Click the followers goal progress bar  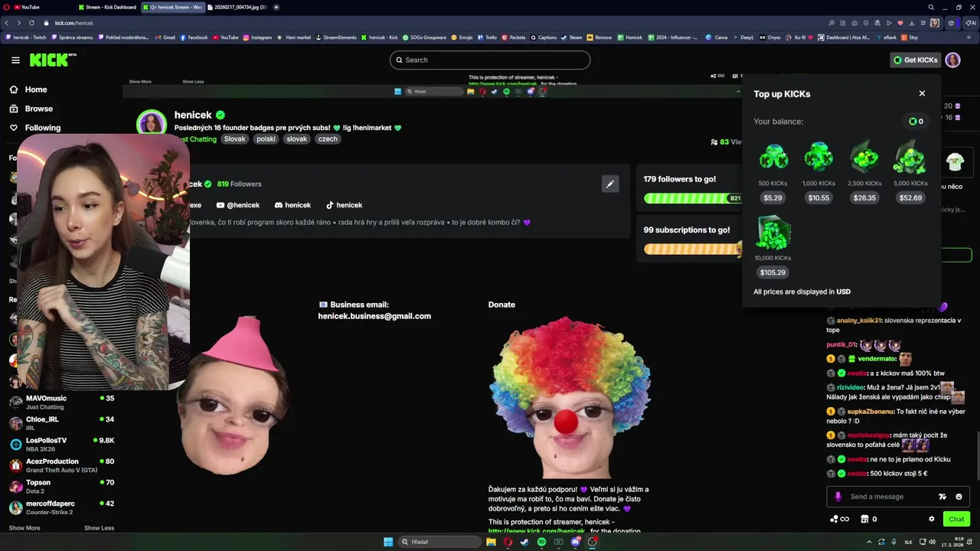pos(692,198)
